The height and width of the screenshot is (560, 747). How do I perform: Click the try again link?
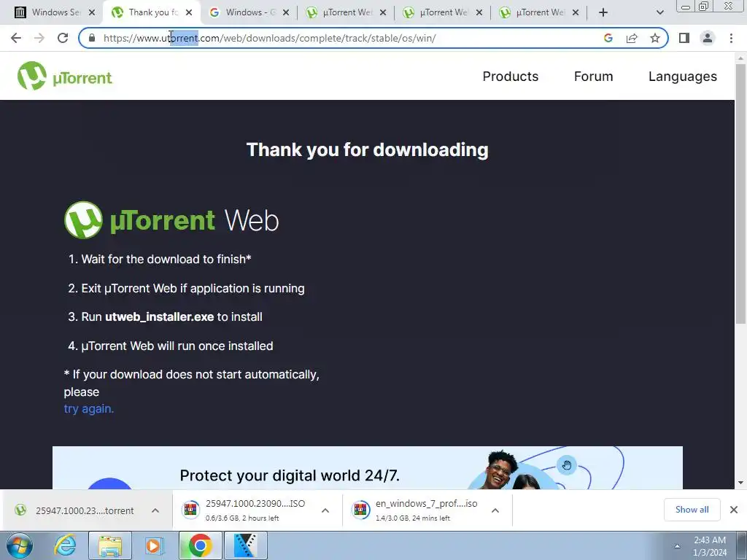click(88, 408)
